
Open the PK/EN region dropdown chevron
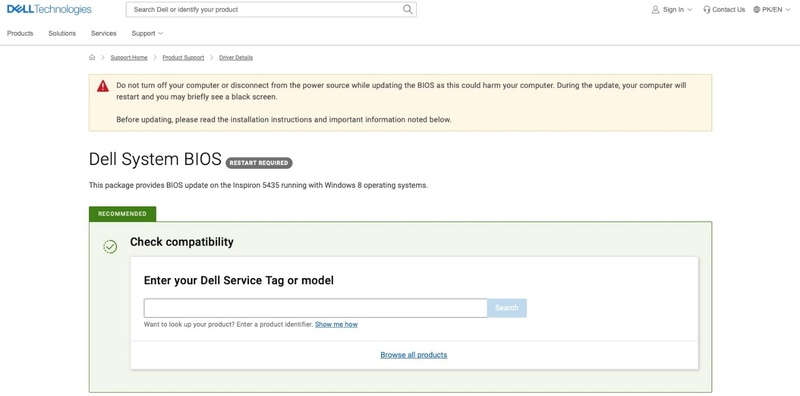coord(788,9)
